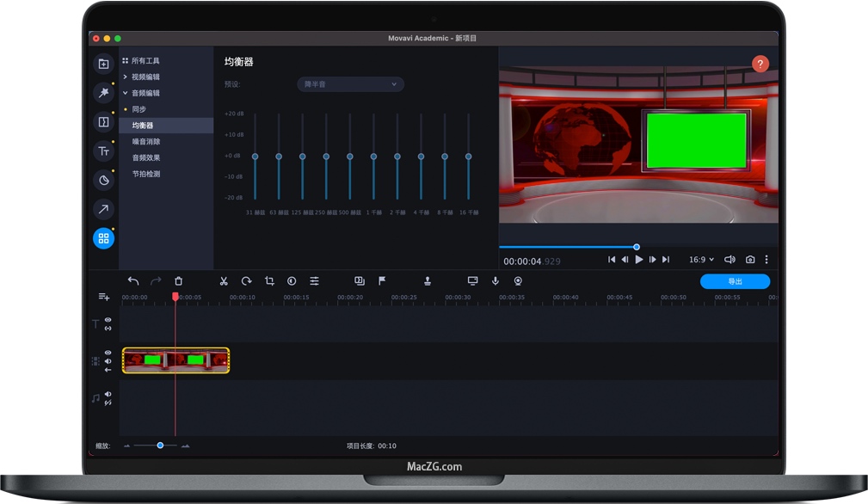Click the 导出 export button
The width and height of the screenshot is (868, 504).
735,280
